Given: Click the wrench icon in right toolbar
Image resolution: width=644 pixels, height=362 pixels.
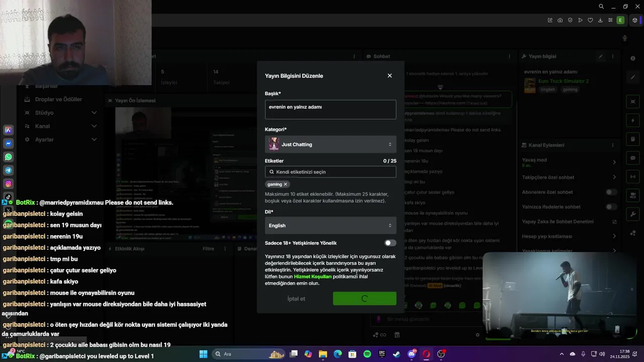Looking at the screenshot, I should point(633,214).
